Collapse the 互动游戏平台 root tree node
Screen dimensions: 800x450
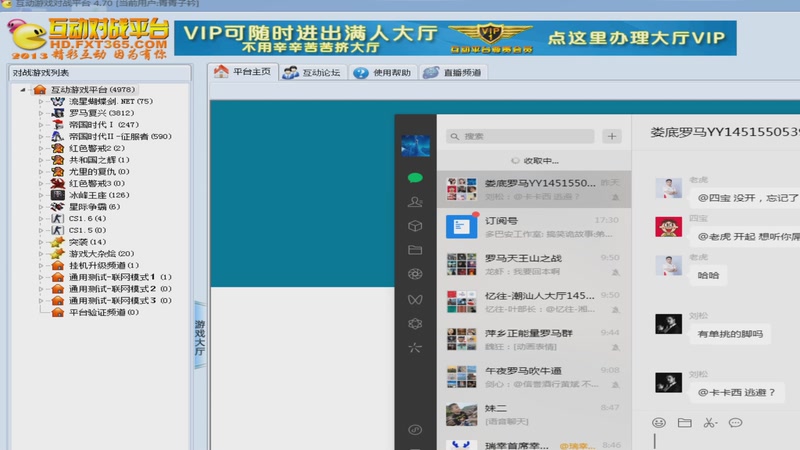22,90
